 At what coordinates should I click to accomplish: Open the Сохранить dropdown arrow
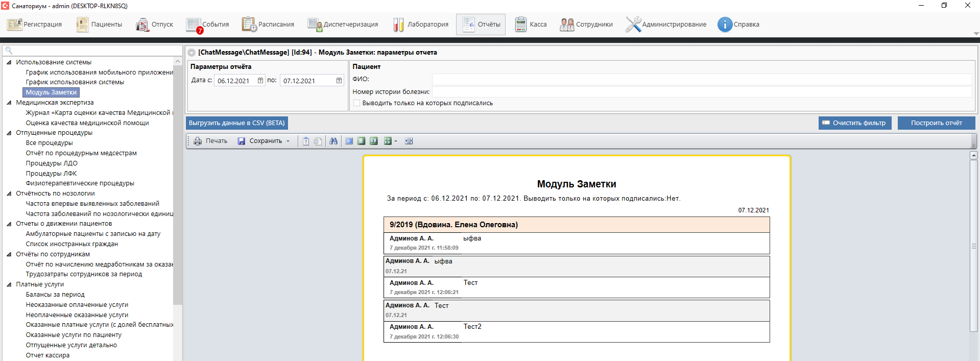(288, 141)
